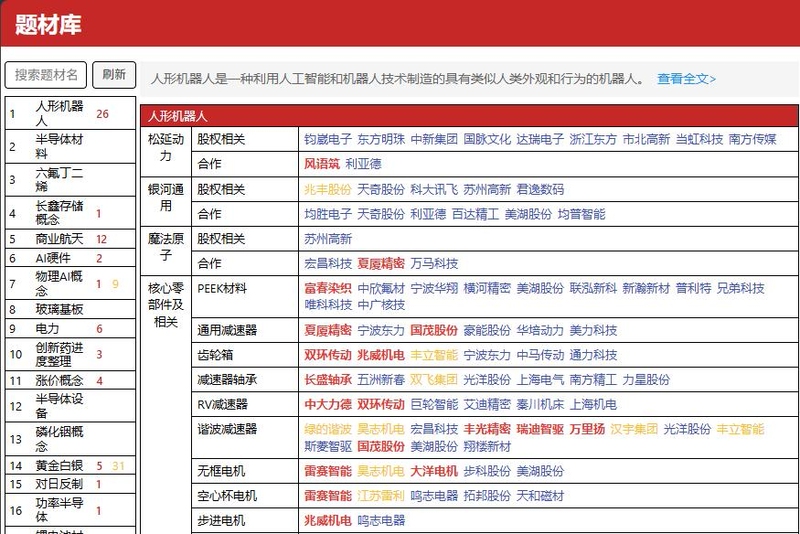Open stock 中新集团

tap(434, 139)
